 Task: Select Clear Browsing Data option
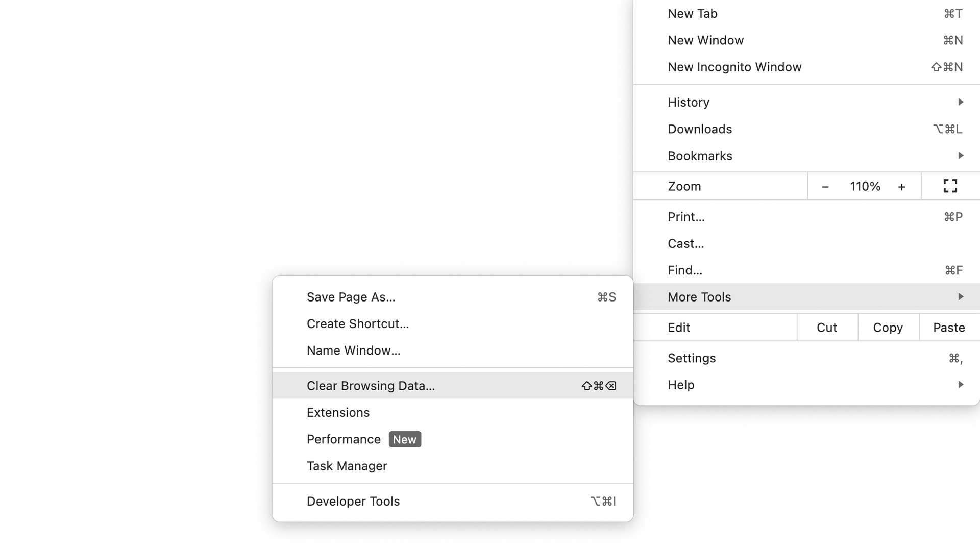[371, 386]
